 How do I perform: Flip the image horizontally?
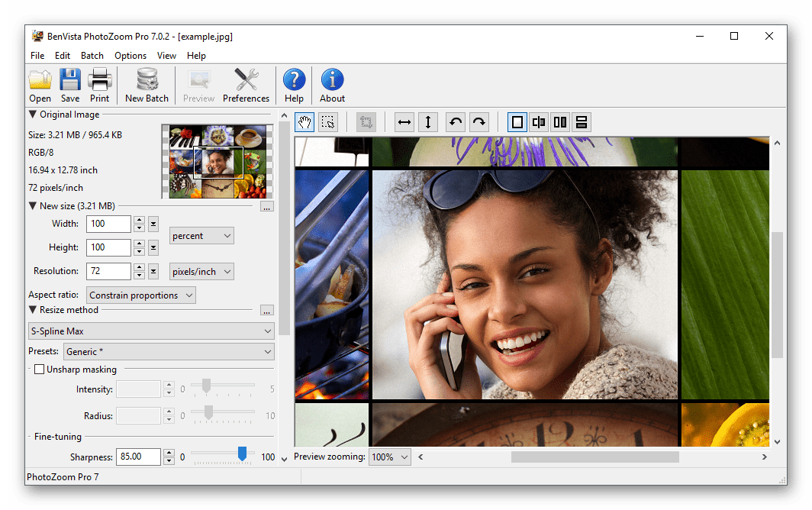tap(404, 122)
